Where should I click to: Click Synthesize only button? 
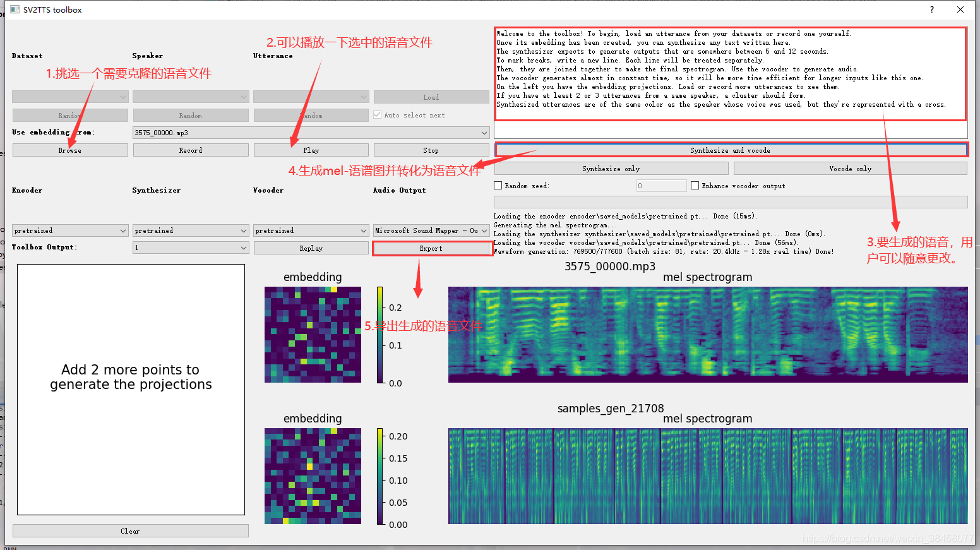[611, 169]
